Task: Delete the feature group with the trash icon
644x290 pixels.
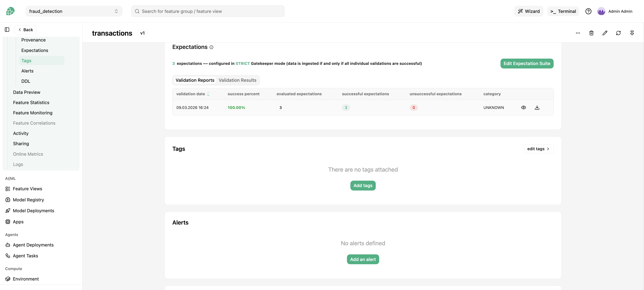Action: [591, 33]
